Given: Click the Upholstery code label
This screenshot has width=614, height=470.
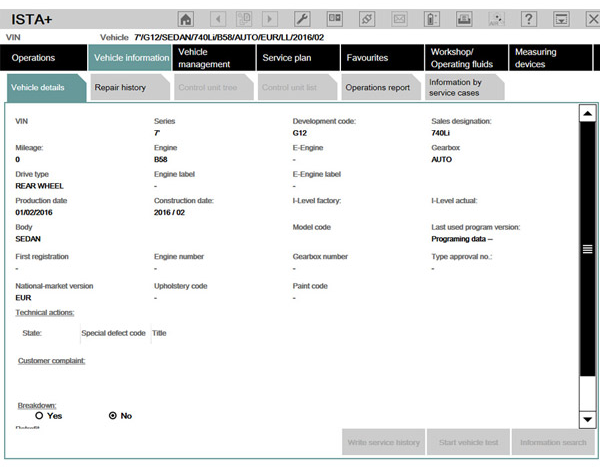Looking at the screenshot, I should (x=181, y=286).
